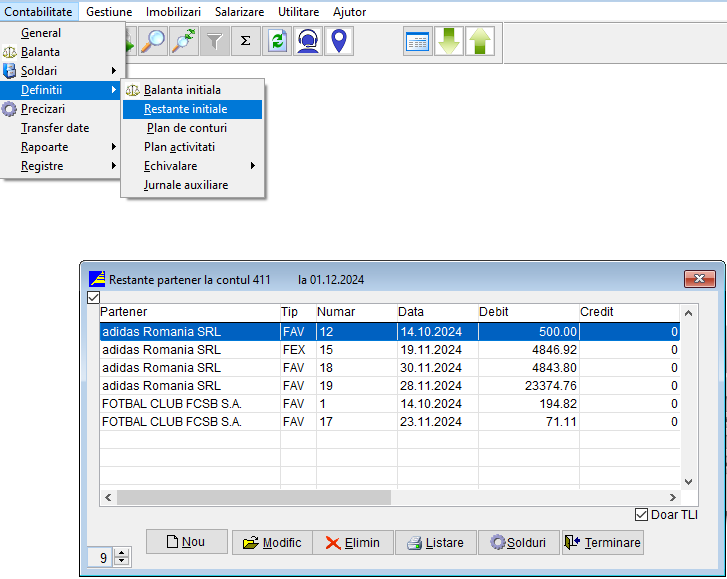Click the Credit column header

click(629, 312)
